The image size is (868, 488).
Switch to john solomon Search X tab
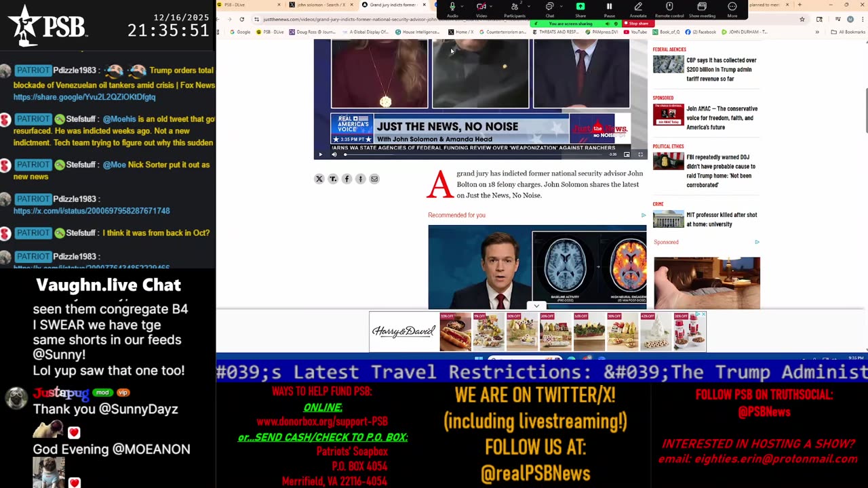[319, 5]
